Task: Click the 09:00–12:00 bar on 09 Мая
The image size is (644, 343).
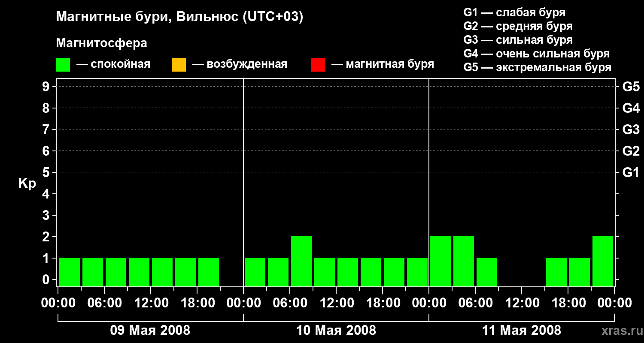Action: (x=139, y=272)
